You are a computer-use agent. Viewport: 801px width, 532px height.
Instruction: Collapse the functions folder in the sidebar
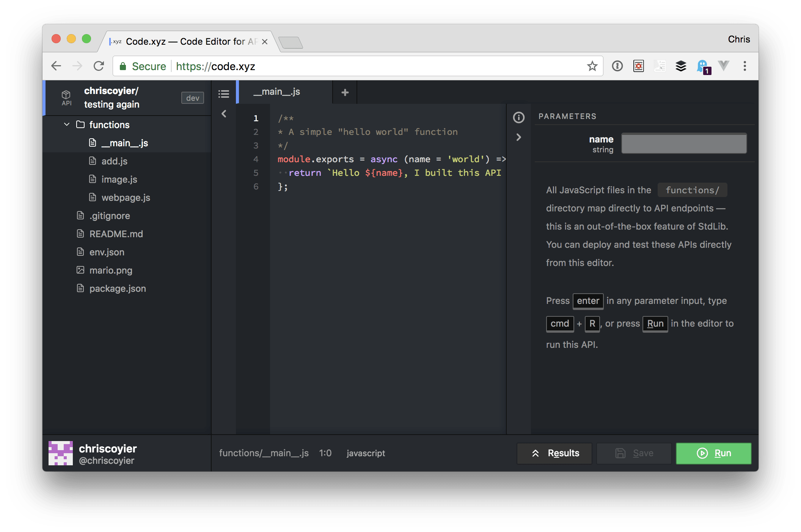click(x=66, y=124)
